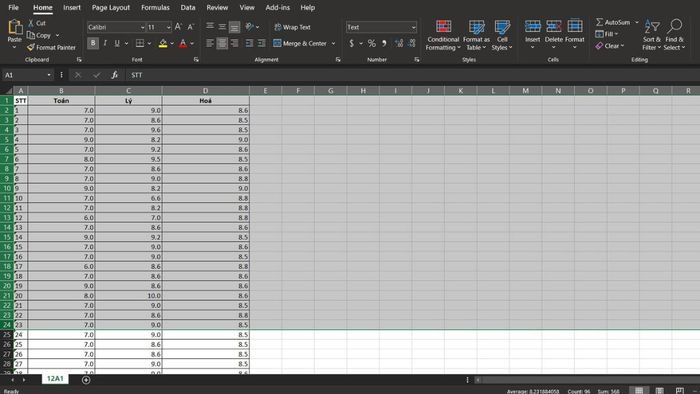Click Insert Function fx icon

pos(115,75)
